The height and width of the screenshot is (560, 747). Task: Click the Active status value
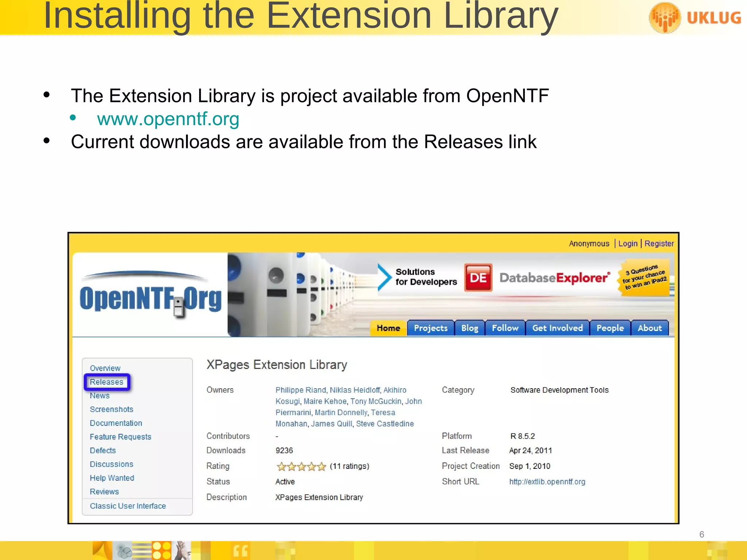coord(285,482)
